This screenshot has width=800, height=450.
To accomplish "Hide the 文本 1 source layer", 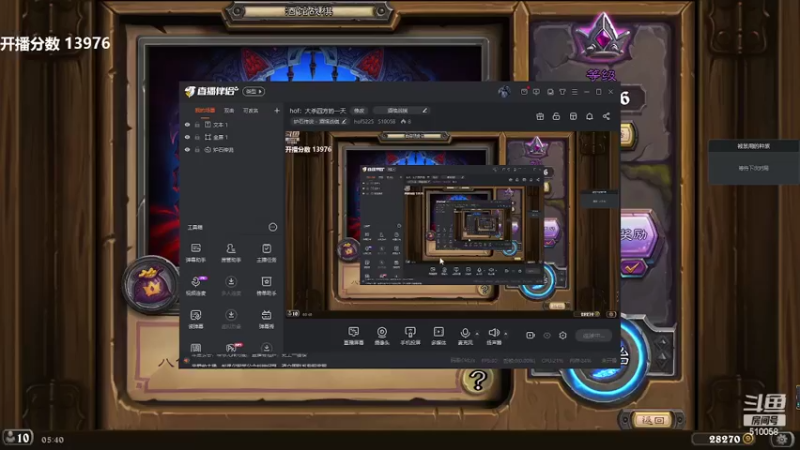I will (187, 124).
